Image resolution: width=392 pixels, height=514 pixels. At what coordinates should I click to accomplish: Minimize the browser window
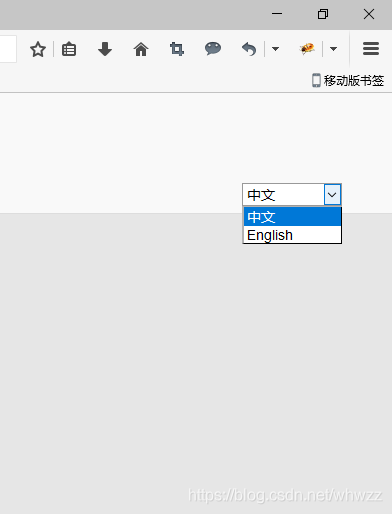click(x=277, y=14)
